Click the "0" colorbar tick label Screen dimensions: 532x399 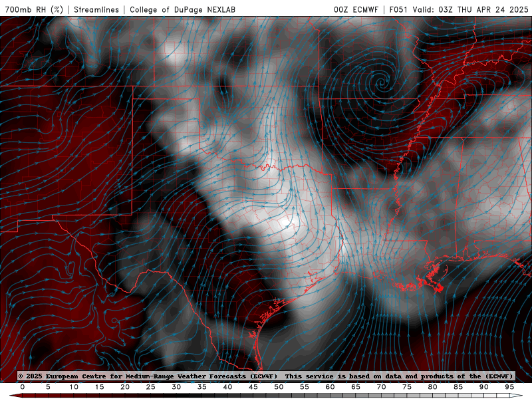[23, 387]
